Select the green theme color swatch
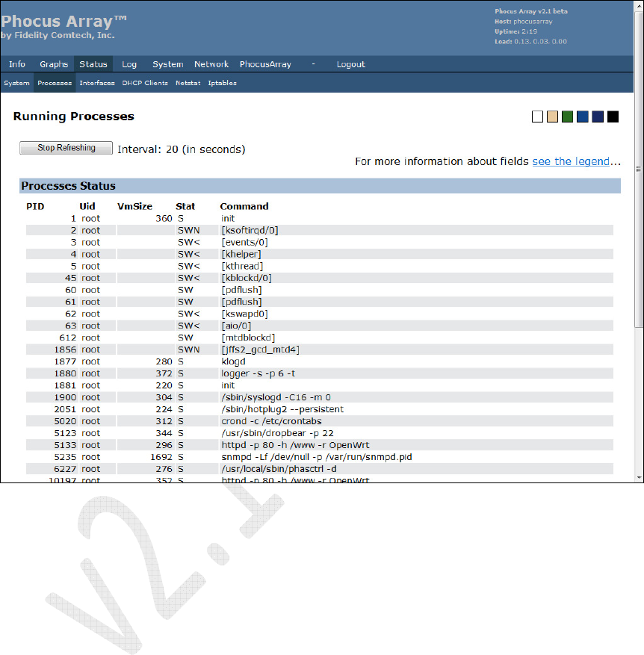Viewport: 644px width, 655px height. [568, 117]
